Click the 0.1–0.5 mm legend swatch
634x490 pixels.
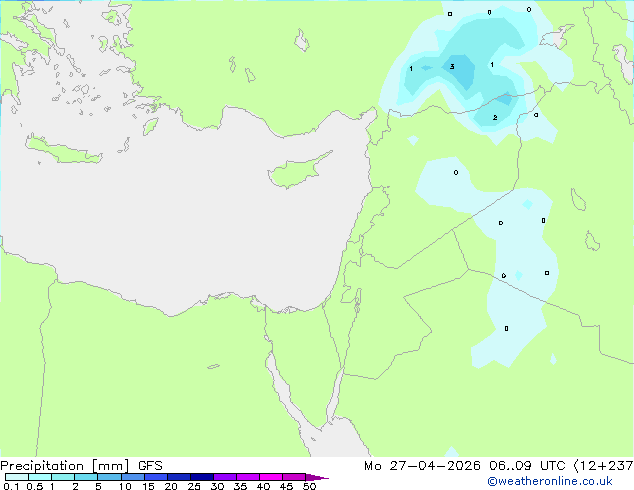(x=17, y=477)
